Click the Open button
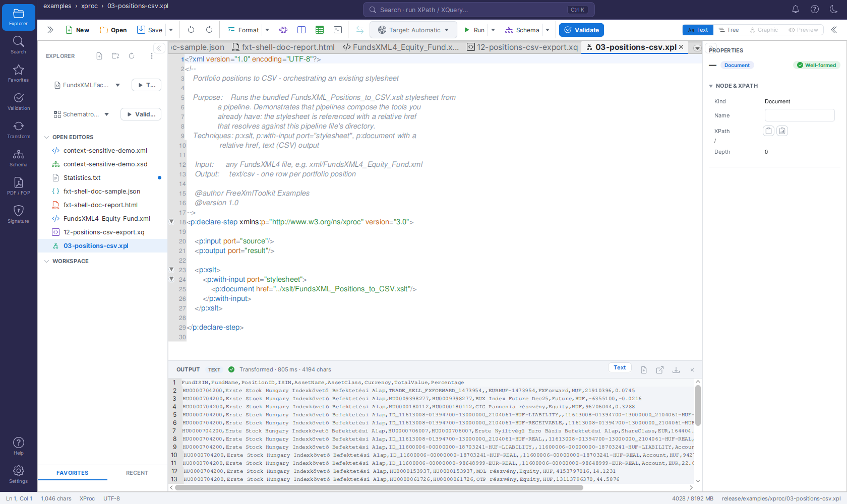The height and width of the screenshot is (504, 847). tap(113, 30)
